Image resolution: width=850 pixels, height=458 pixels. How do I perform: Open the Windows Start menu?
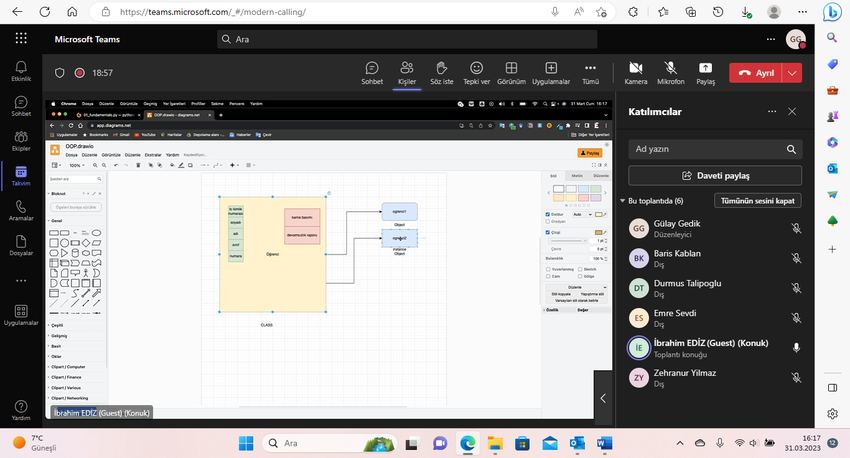pos(246,443)
